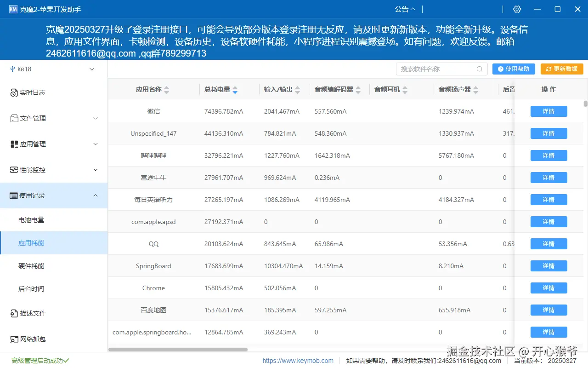This screenshot has width=588, height=368.
Task: Sort by 总耗电量 column arrows
Action: click(235, 90)
